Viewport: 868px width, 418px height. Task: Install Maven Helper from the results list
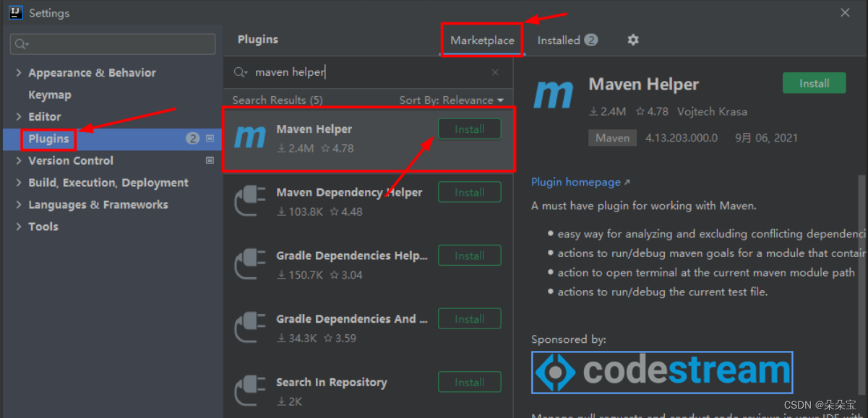click(470, 129)
